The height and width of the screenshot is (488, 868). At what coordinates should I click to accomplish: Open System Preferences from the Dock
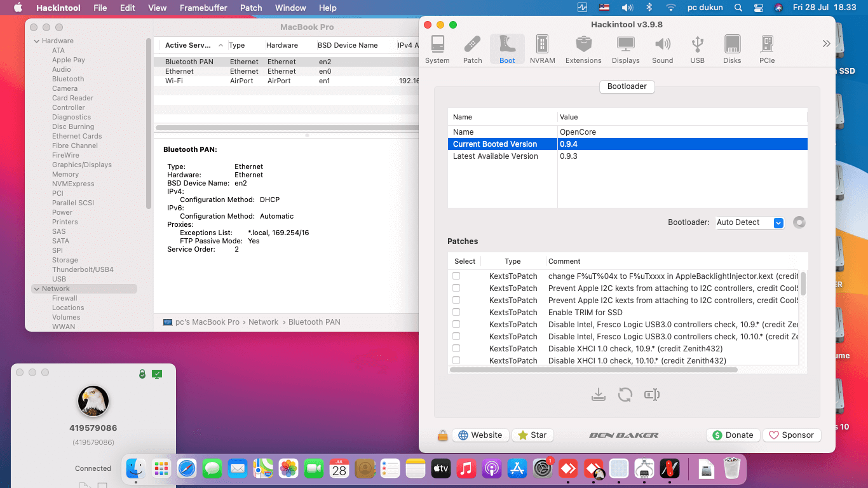543,469
